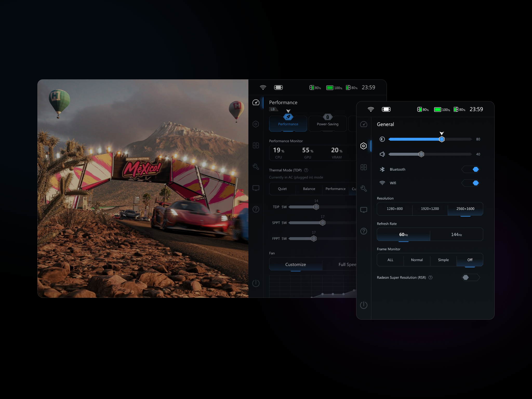Image resolution: width=532 pixels, height=399 pixels.
Task: Click the volume slider handle
Action: point(421,154)
